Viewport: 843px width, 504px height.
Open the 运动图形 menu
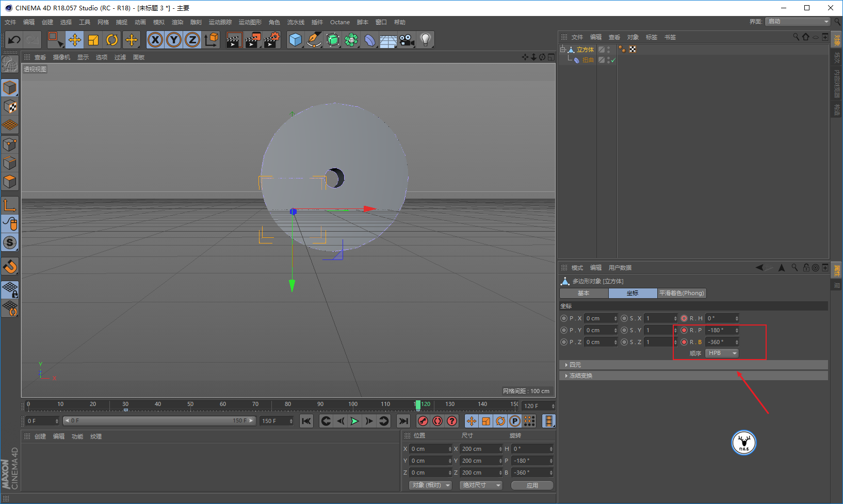[x=250, y=22]
